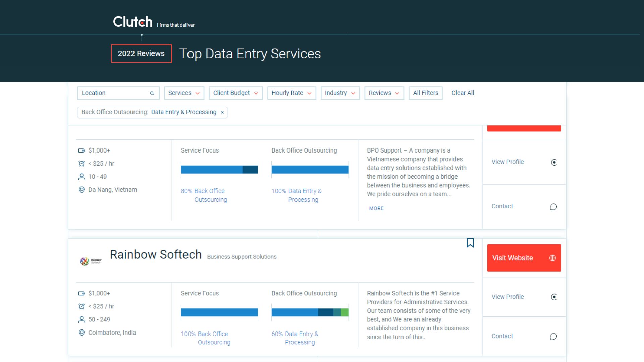The width and height of the screenshot is (644, 362).
Task: Click the team size people icon showing 50 - 249
Action: coord(82,319)
